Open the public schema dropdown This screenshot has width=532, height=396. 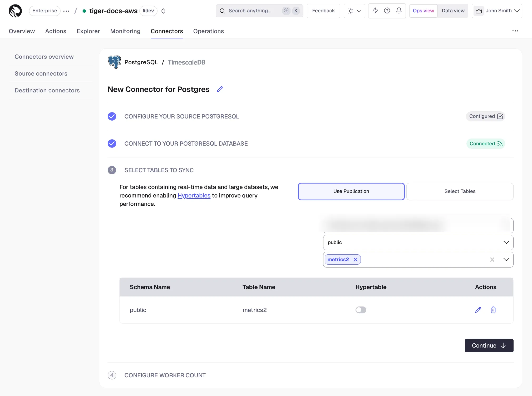point(418,242)
